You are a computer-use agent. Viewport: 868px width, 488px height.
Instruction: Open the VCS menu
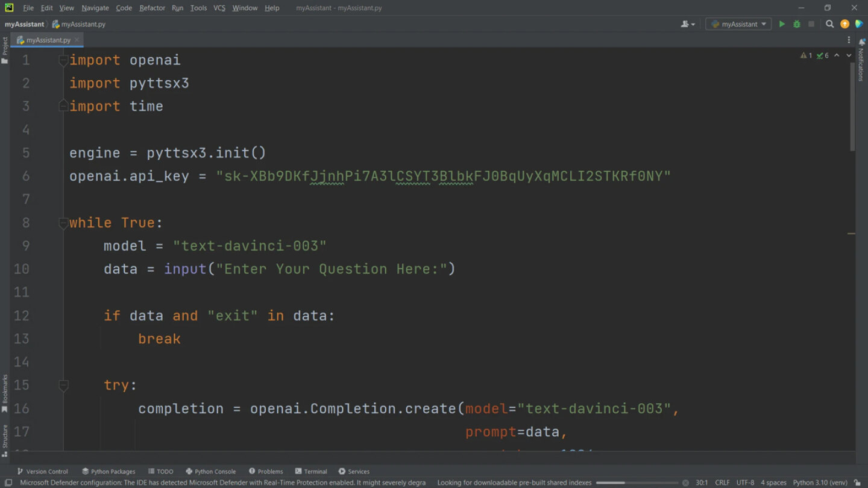pyautogui.click(x=219, y=8)
